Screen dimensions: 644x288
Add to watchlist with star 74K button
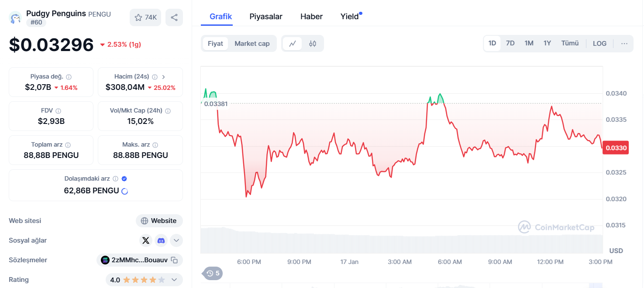click(x=146, y=17)
